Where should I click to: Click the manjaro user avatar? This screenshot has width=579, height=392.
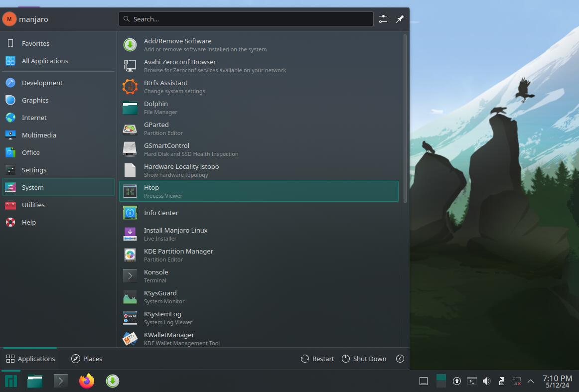coord(9,19)
